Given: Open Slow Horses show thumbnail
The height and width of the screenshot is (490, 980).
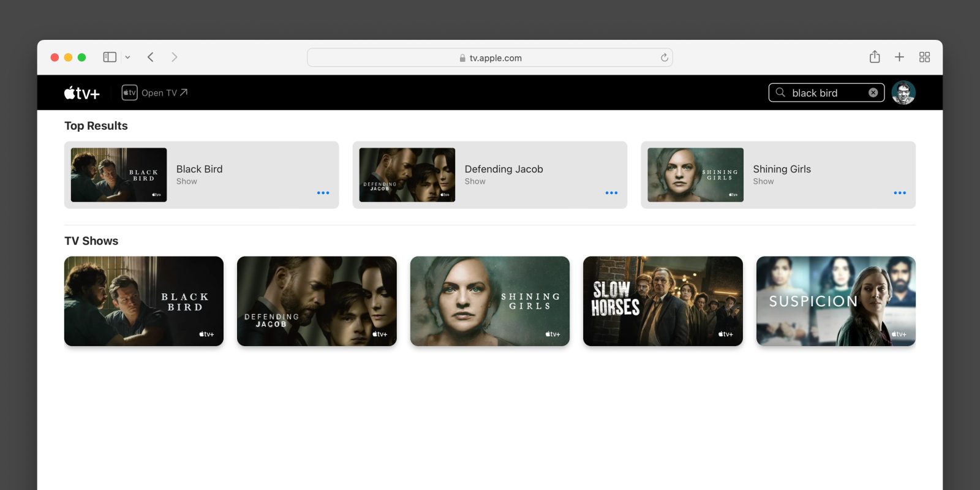Looking at the screenshot, I should pos(663,301).
